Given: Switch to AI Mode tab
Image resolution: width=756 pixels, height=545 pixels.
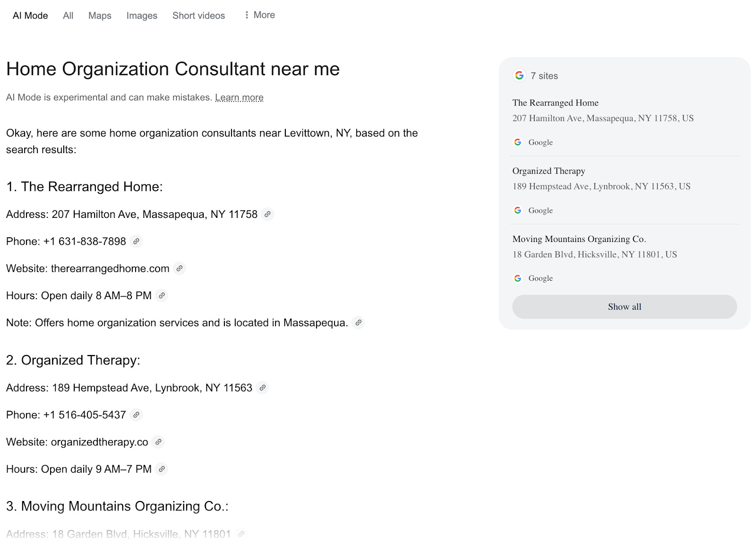Looking at the screenshot, I should (x=30, y=16).
